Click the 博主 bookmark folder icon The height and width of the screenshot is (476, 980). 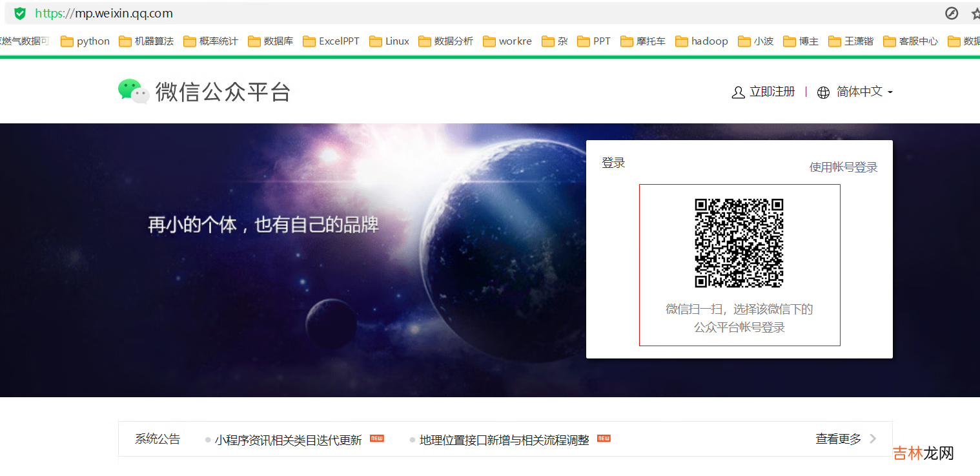[789, 41]
